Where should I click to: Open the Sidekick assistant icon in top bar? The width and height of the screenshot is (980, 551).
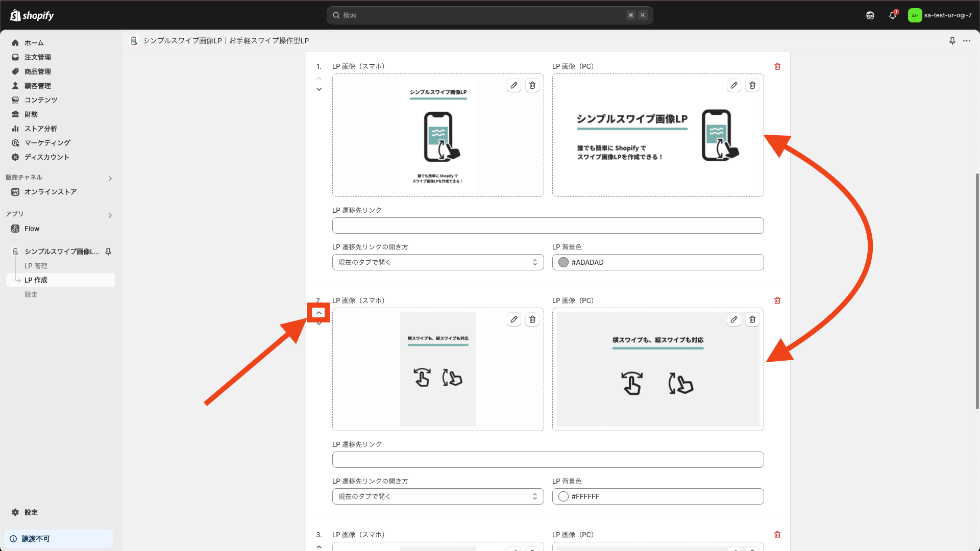(870, 15)
